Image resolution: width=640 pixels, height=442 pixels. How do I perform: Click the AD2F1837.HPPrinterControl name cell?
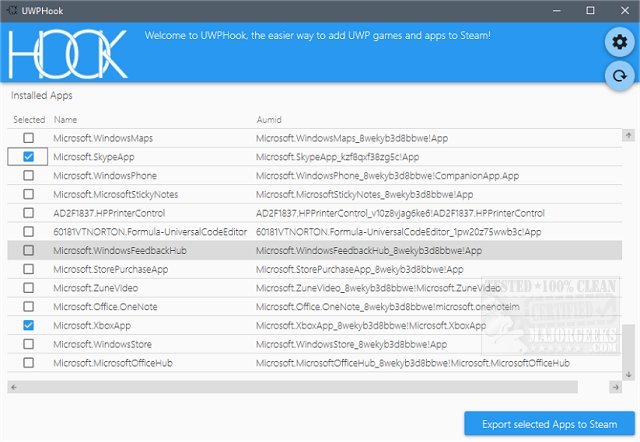click(109, 213)
